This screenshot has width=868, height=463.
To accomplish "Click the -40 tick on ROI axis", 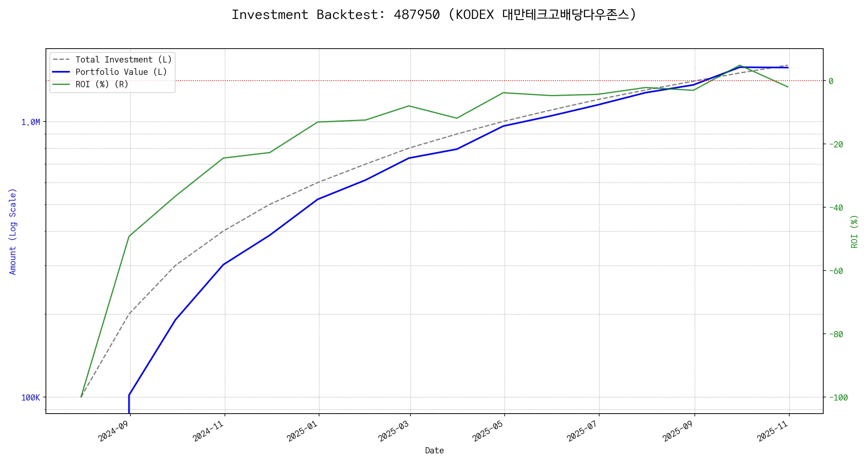I will point(836,208).
